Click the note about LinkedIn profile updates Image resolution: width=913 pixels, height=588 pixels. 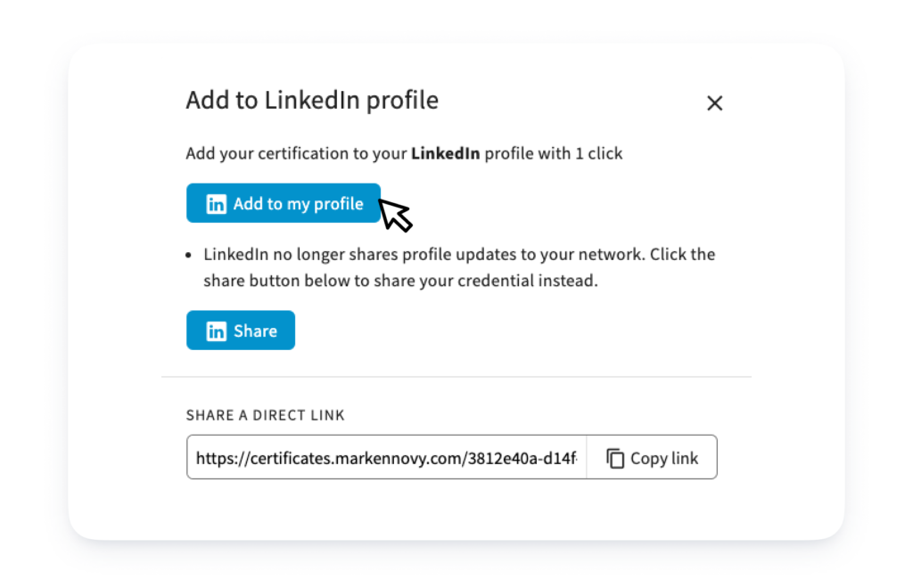point(459,267)
